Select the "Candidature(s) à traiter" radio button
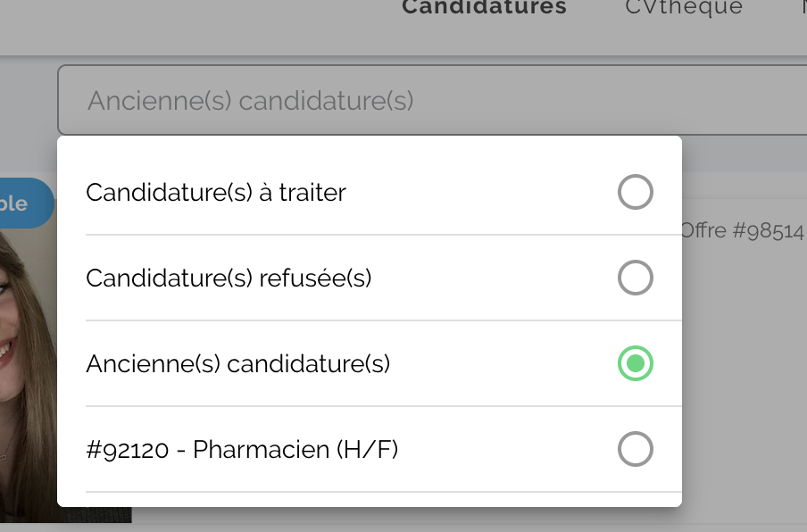 coord(635,192)
